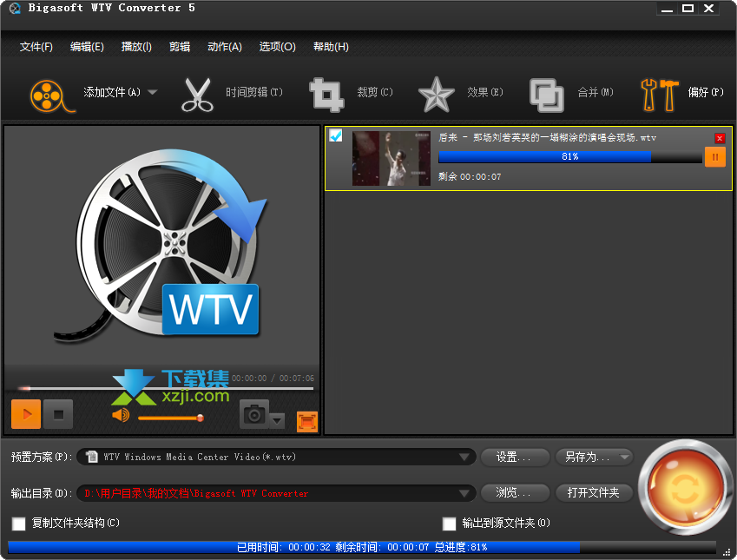Click the Bigasoft app logo in title bar
The height and width of the screenshot is (560, 737).
[x=15, y=9]
